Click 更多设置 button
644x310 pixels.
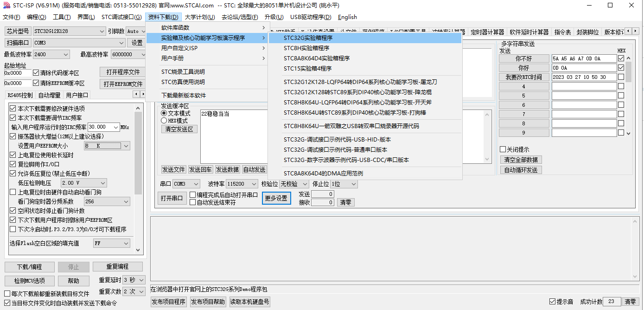pos(276,198)
